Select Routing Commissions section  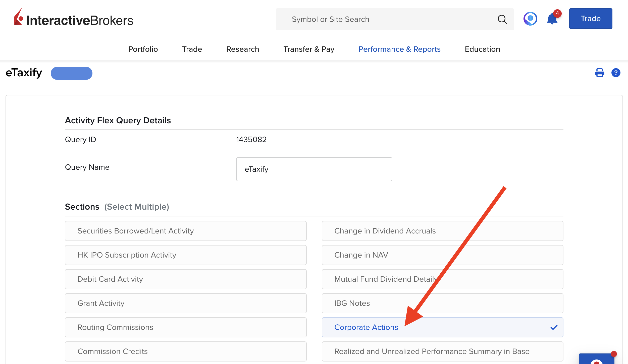186,327
